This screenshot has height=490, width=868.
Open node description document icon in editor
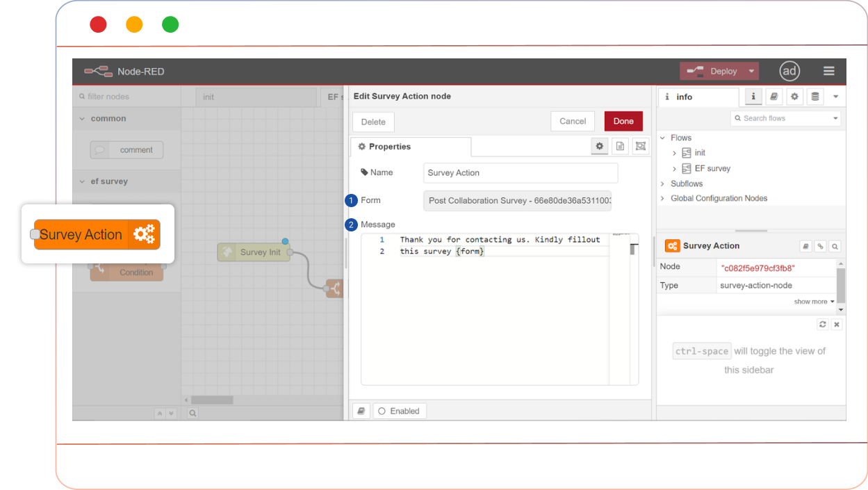click(x=620, y=146)
